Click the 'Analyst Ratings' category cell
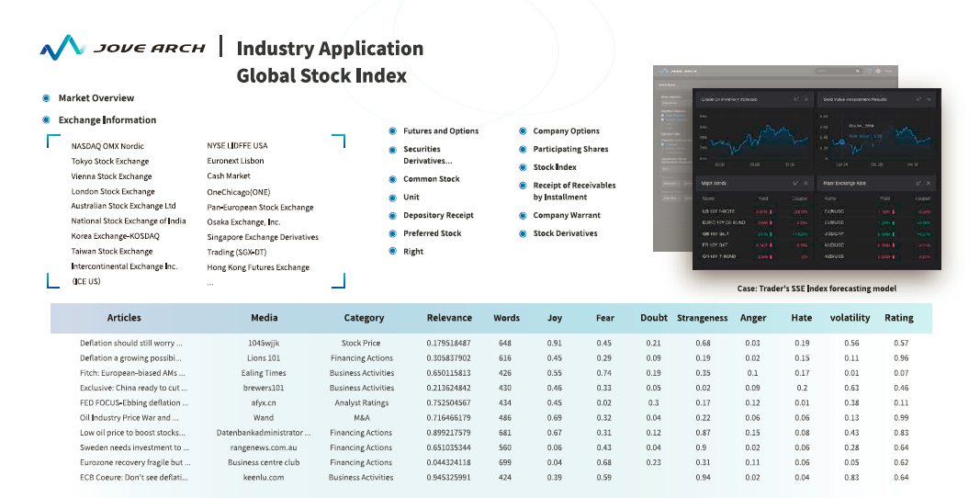 point(361,403)
